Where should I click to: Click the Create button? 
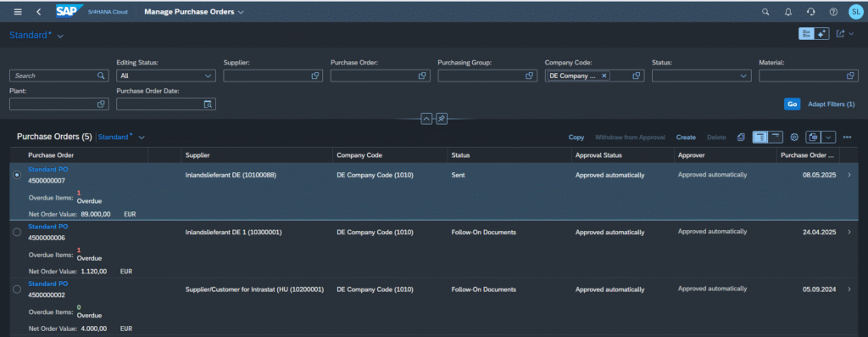click(x=686, y=137)
